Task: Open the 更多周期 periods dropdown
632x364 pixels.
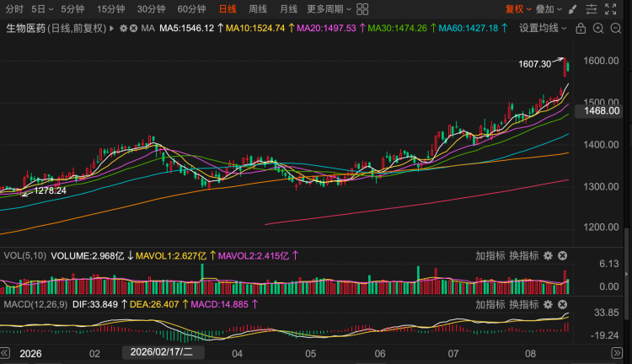Action: (329, 9)
